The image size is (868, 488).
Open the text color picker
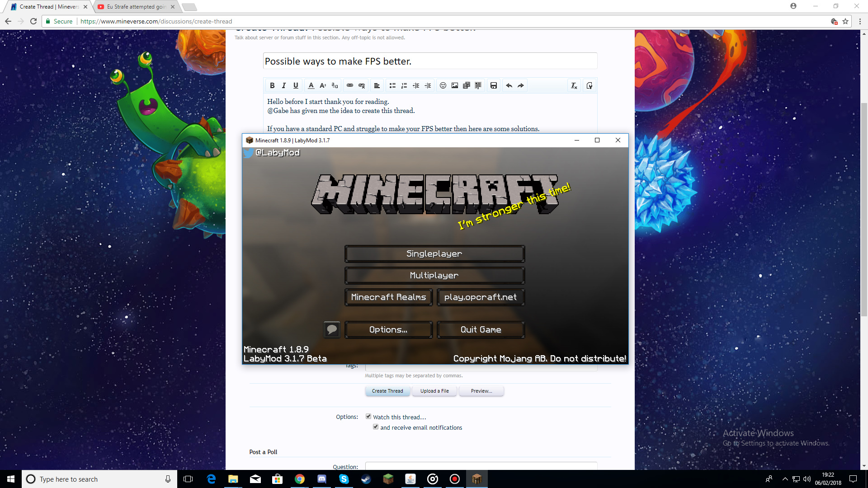coord(311,85)
